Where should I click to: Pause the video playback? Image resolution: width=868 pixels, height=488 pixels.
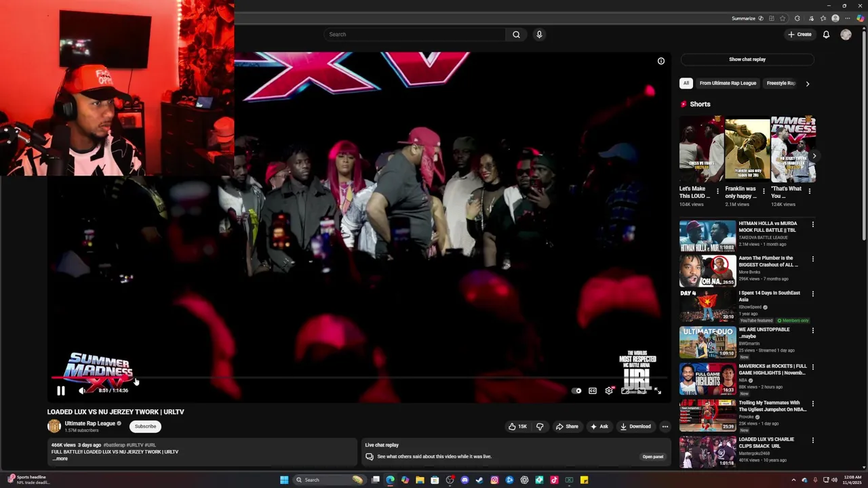61,390
